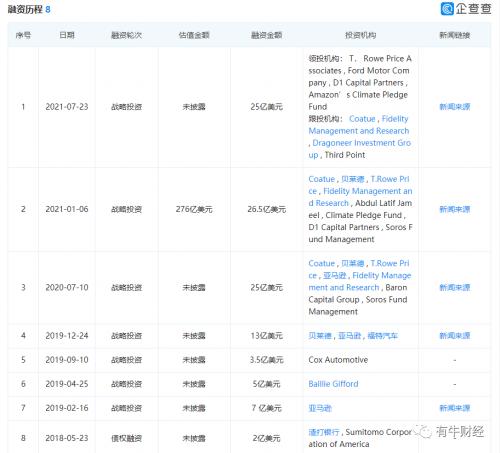Open 亚马逊 link in 2020-07-10 row
The image size is (500, 453).
click(x=335, y=276)
